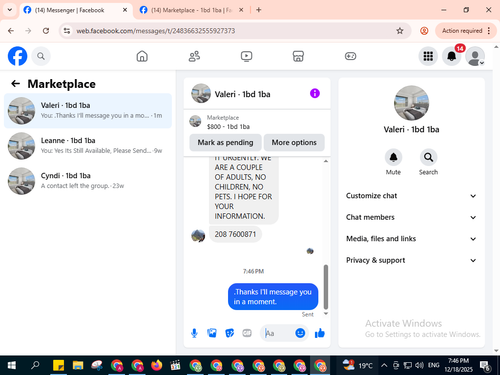This screenshot has height=375, width=500.
Task: Click the browser address bar URL
Action: coord(156,31)
